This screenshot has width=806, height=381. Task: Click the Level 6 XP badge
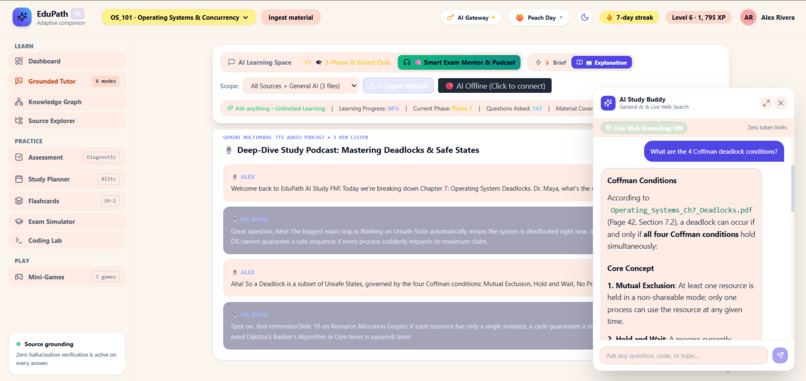[699, 17]
